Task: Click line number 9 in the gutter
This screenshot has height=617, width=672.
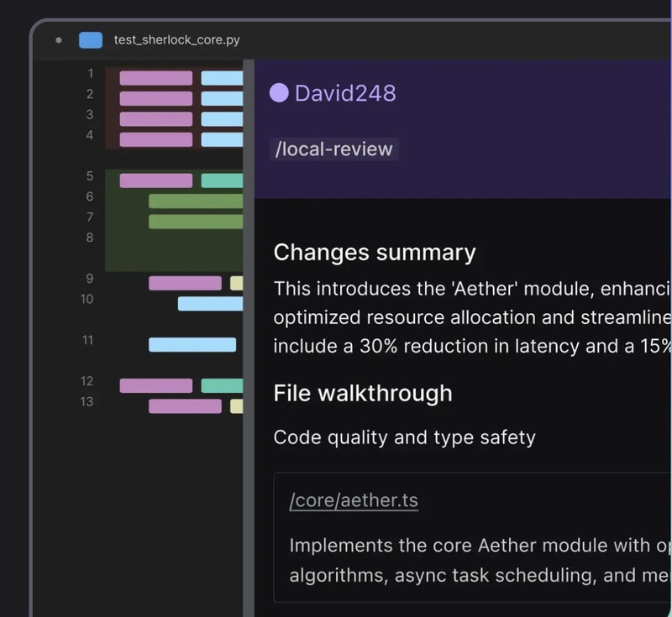Action: tap(90, 279)
